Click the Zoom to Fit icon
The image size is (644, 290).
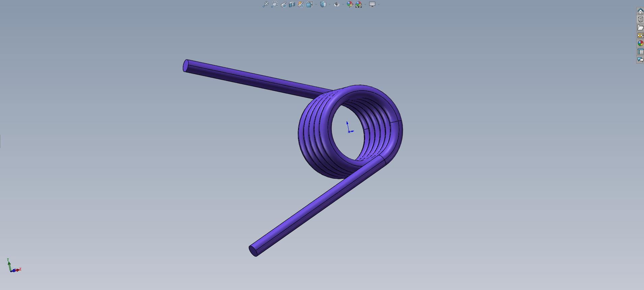[x=265, y=4]
